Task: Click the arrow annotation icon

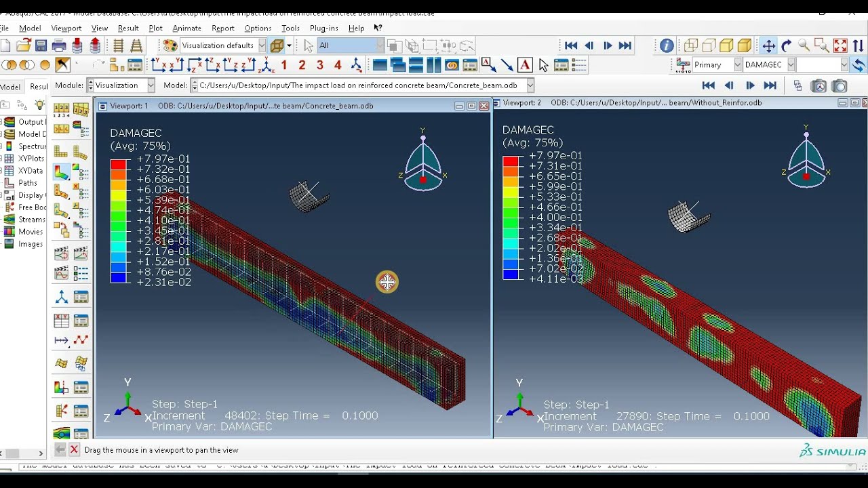Action: point(507,65)
